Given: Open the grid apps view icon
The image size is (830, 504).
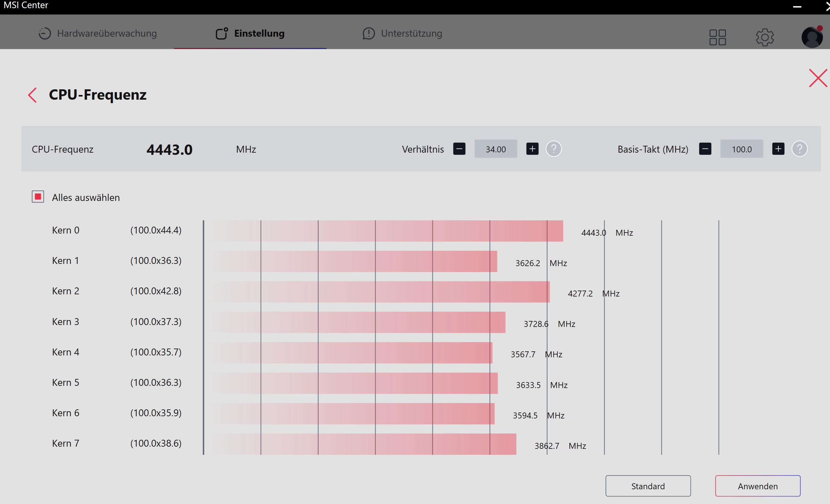Looking at the screenshot, I should click(717, 37).
